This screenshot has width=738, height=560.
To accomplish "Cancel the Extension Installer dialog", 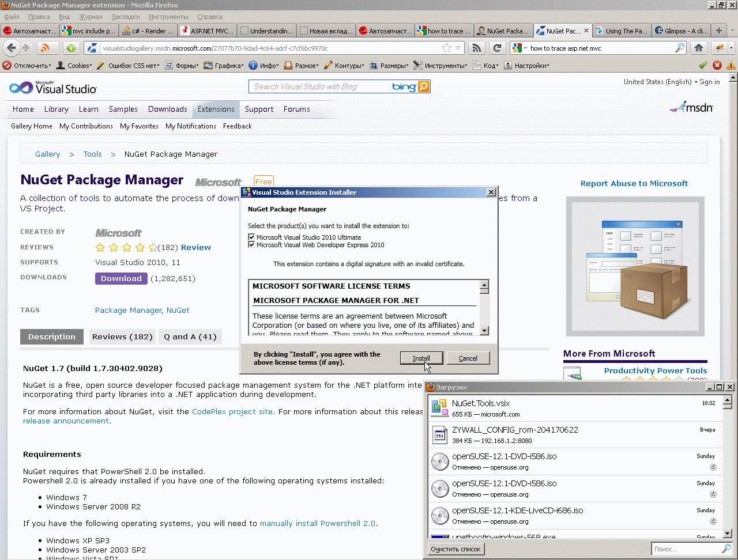I will point(468,358).
